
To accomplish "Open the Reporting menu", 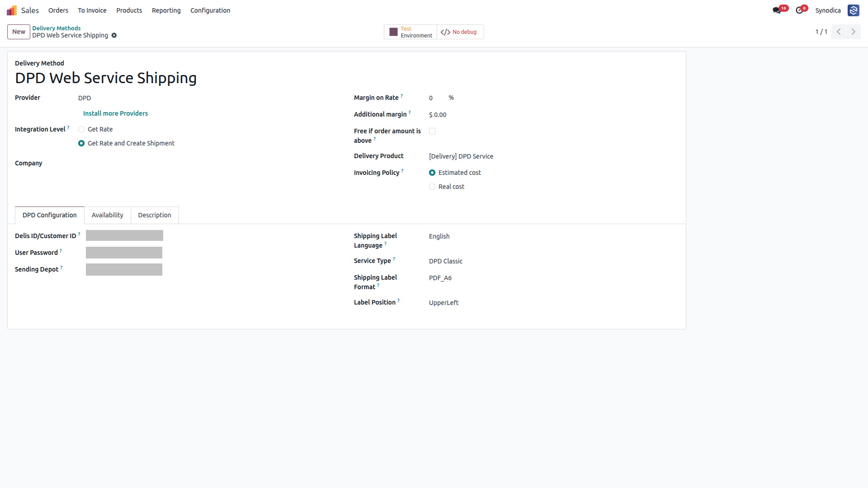I will pos(166,10).
